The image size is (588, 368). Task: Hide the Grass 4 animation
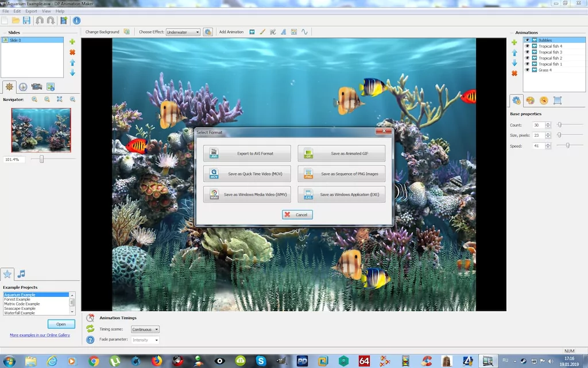(x=527, y=70)
